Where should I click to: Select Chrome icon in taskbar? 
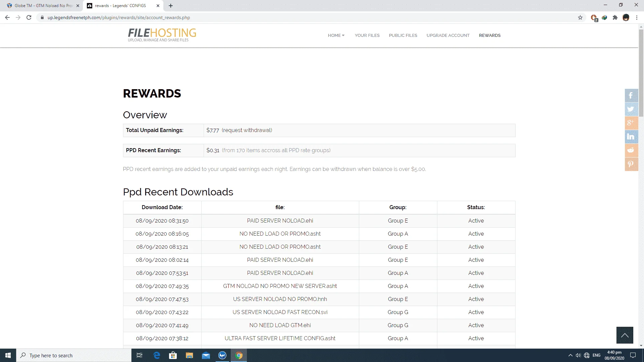[239, 355]
